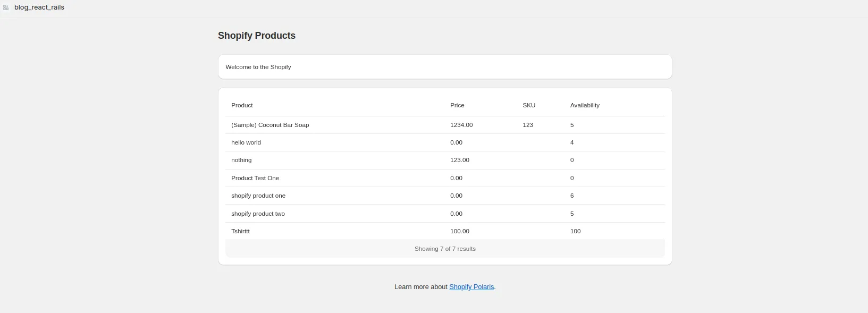Click shopify product one price cell

click(x=456, y=196)
